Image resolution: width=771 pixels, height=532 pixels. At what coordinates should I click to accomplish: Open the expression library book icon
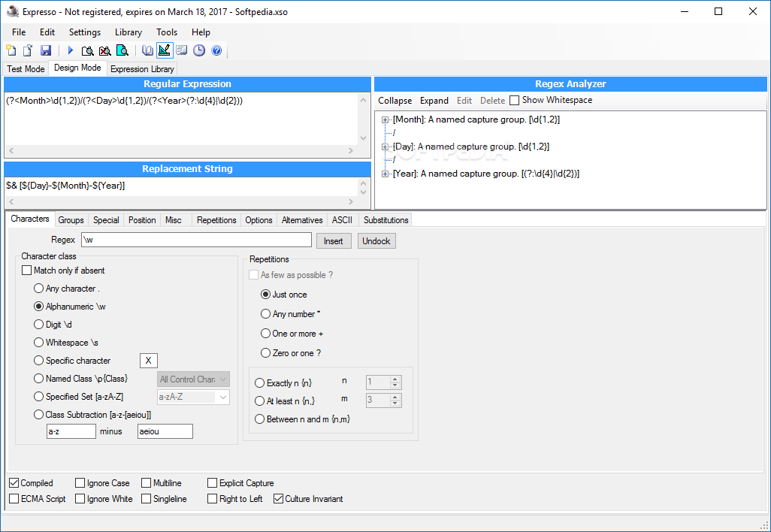147,50
